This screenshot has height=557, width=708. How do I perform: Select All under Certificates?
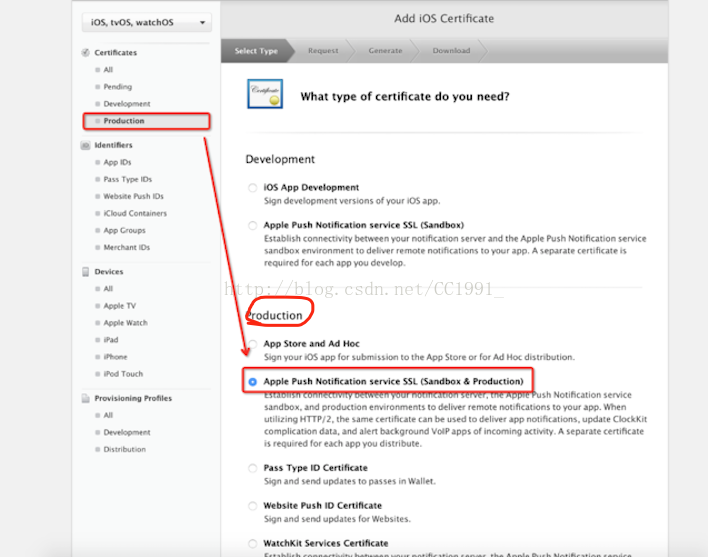coord(108,70)
